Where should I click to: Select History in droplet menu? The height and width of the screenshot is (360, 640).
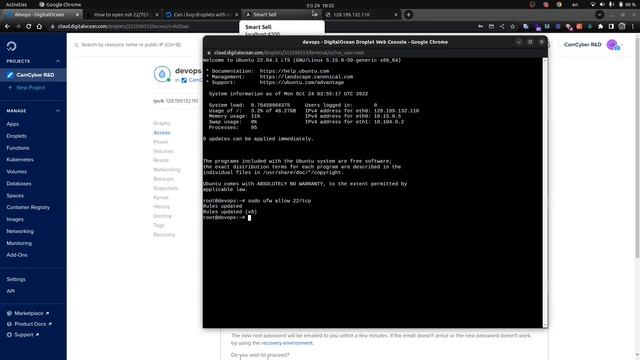pos(162,207)
